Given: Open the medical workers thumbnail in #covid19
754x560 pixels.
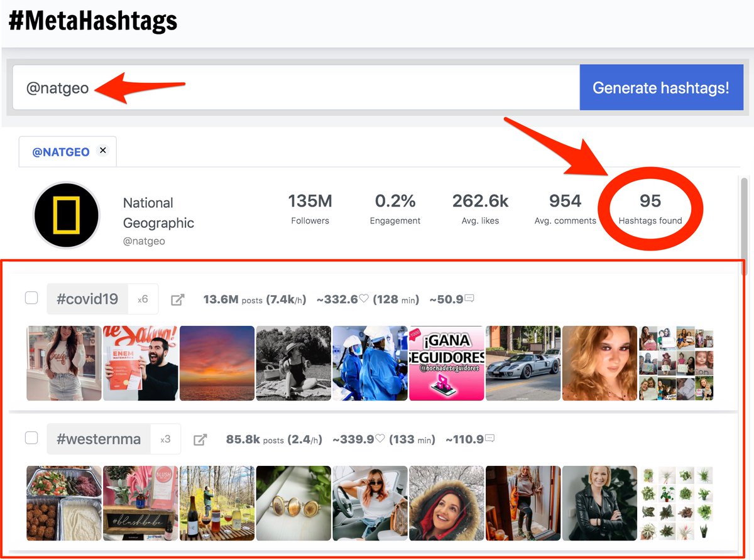Looking at the screenshot, I should 370,363.
